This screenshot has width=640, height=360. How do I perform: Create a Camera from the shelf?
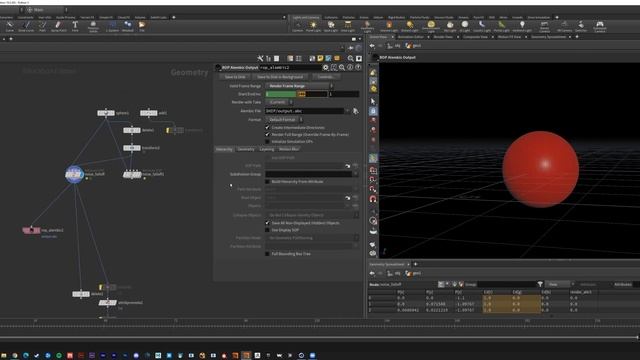(x=298, y=27)
